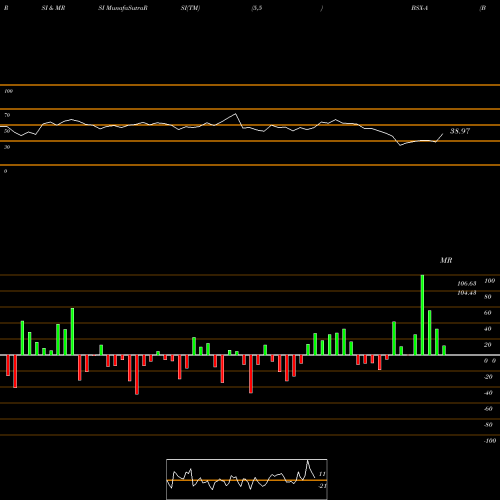Click the 104.43 value in MR panel
This screenshot has height=500, width=500.
(467, 293)
